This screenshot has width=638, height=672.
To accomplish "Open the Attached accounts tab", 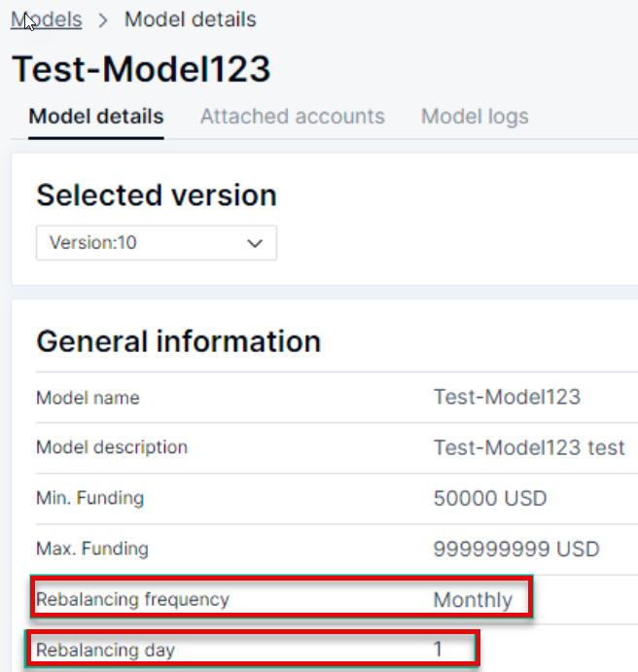I will (292, 117).
